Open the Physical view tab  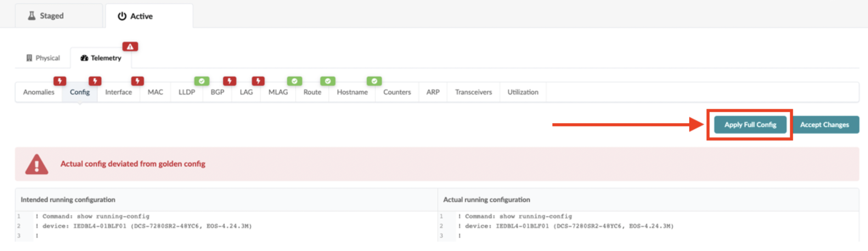point(43,58)
